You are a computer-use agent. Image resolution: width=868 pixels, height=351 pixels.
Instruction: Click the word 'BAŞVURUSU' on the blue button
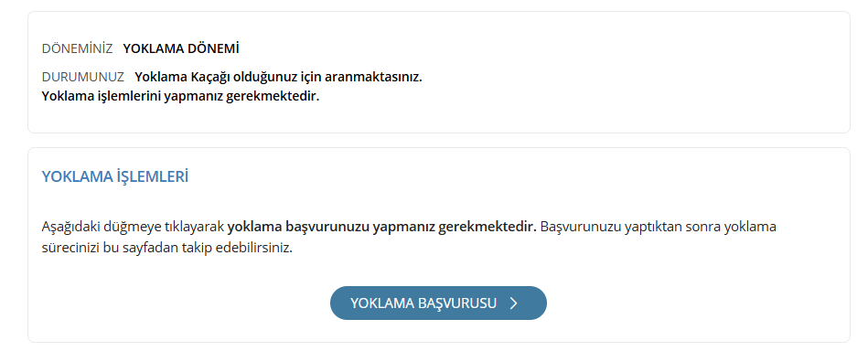click(457, 303)
